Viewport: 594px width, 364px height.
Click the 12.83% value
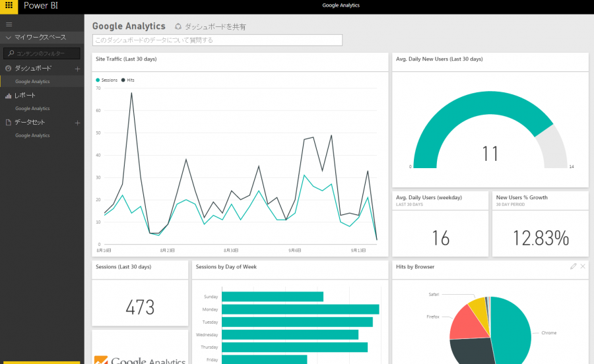click(x=541, y=238)
